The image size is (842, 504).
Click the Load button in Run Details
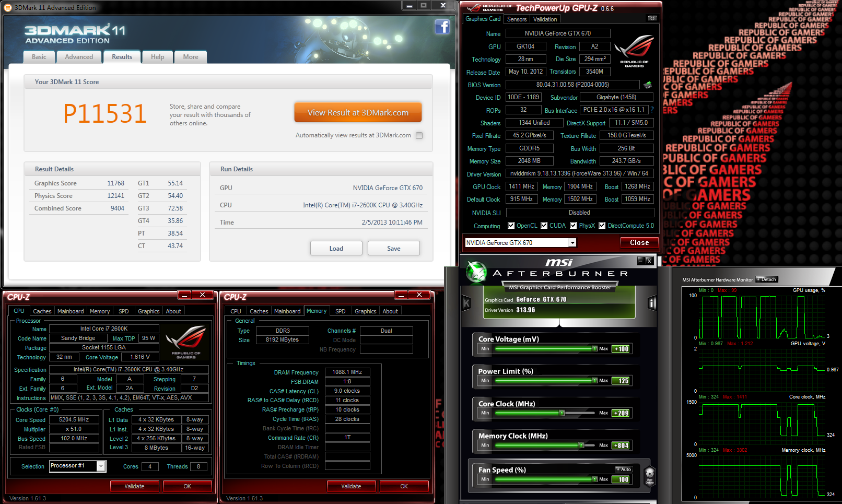[x=336, y=248]
